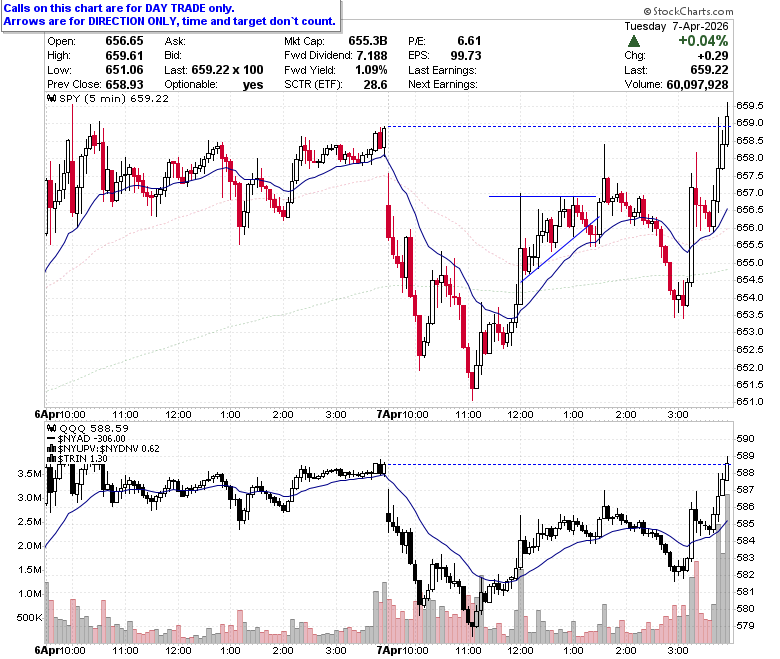Click the Next Earnings label
780x659 pixels.
(x=443, y=85)
